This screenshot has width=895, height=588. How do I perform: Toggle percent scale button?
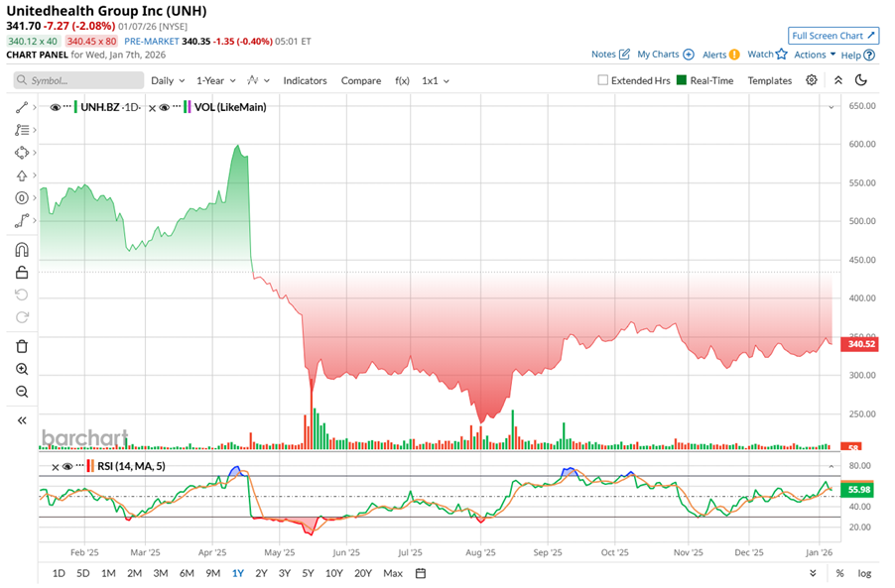[x=839, y=573]
